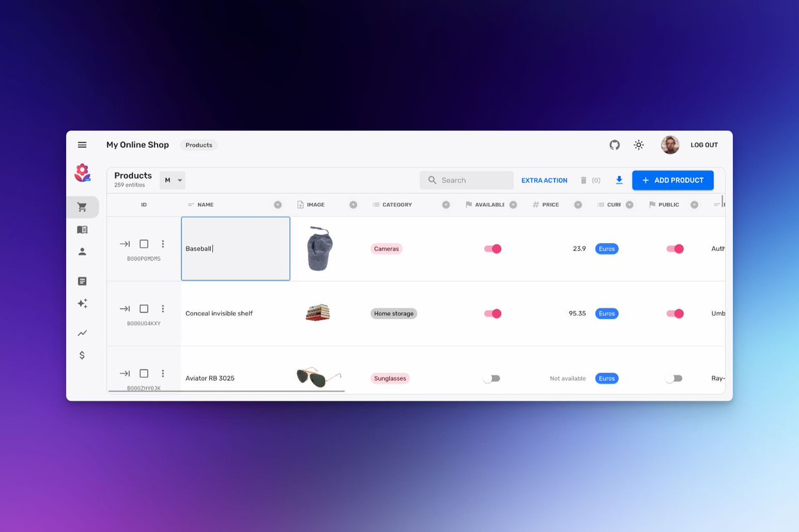Viewport: 799px width, 532px height.
Task: Expand the M dropdown beside Products title
Action: [x=172, y=180]
